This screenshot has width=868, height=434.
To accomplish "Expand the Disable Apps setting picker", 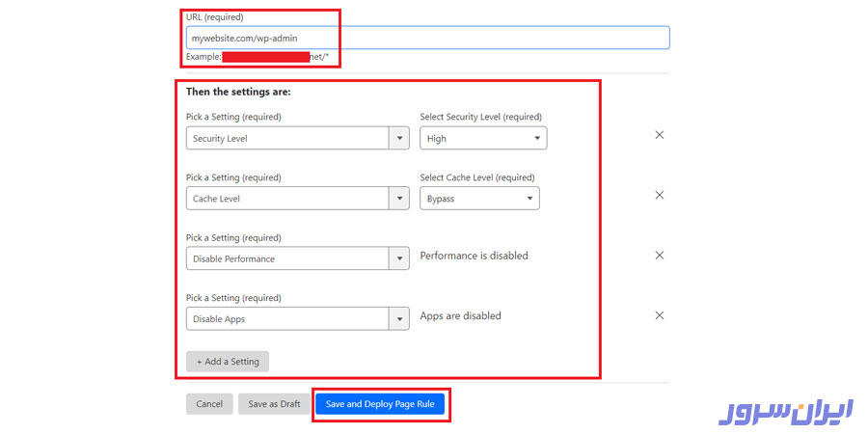I will 297,318.
